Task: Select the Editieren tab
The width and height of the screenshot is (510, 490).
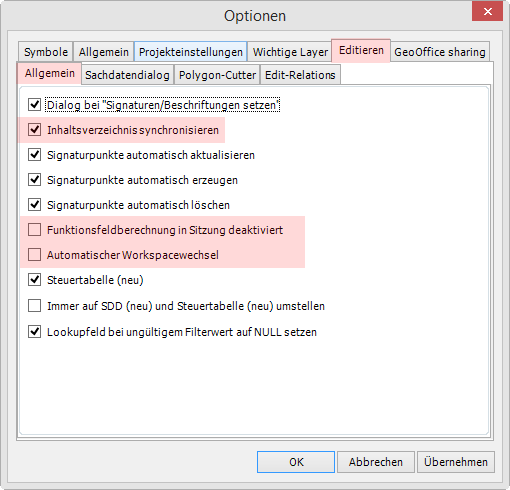Action: pyautogui.click(x=361, y=50)
